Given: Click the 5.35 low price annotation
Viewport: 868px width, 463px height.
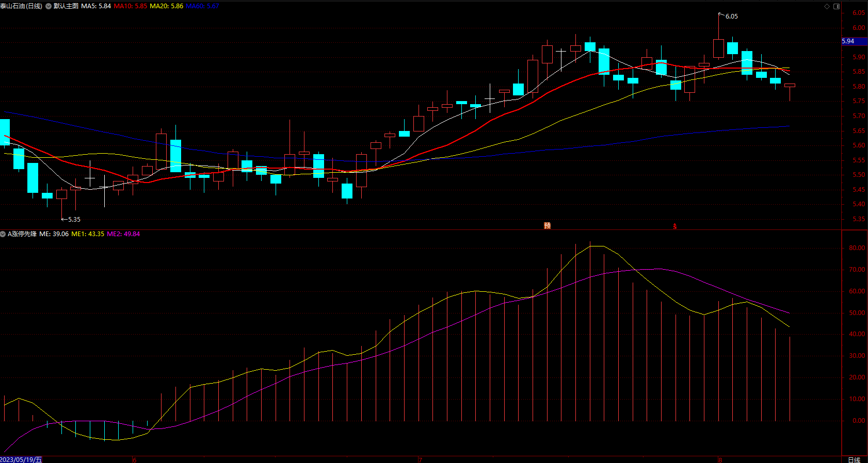Looking at the screenshot, I should (74, 220).
